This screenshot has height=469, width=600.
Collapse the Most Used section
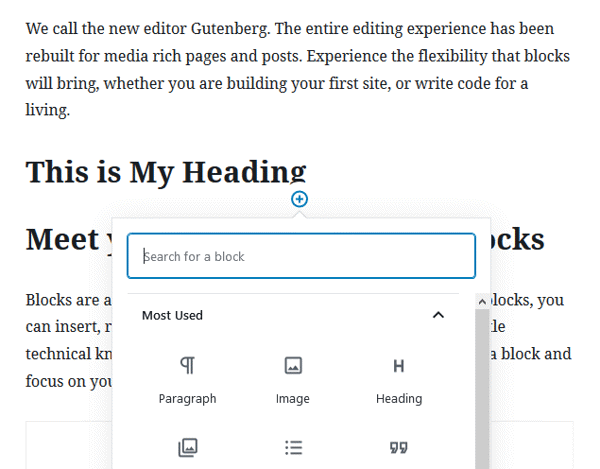pyautogui.click(x=438, y=315)
